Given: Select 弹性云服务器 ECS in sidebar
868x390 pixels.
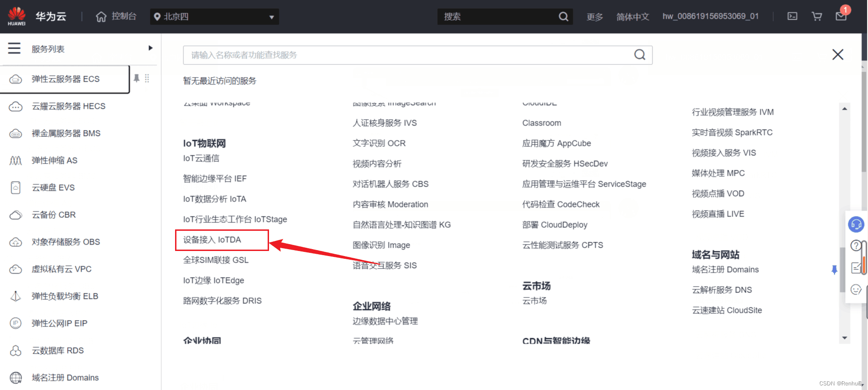Looking at the screenshot, I should (x=65, y=79).
